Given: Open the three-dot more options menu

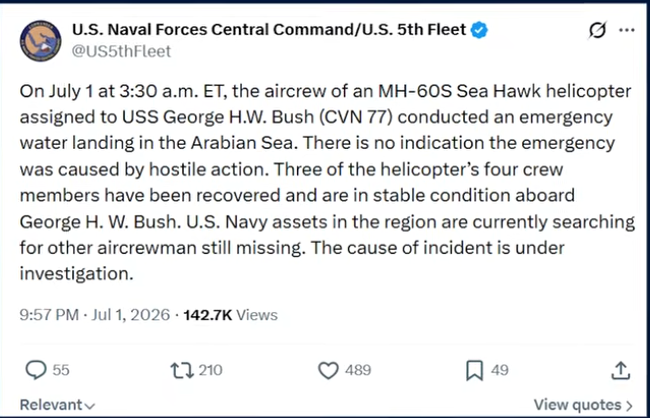Looking at the screenshot, I should [626, 30].
